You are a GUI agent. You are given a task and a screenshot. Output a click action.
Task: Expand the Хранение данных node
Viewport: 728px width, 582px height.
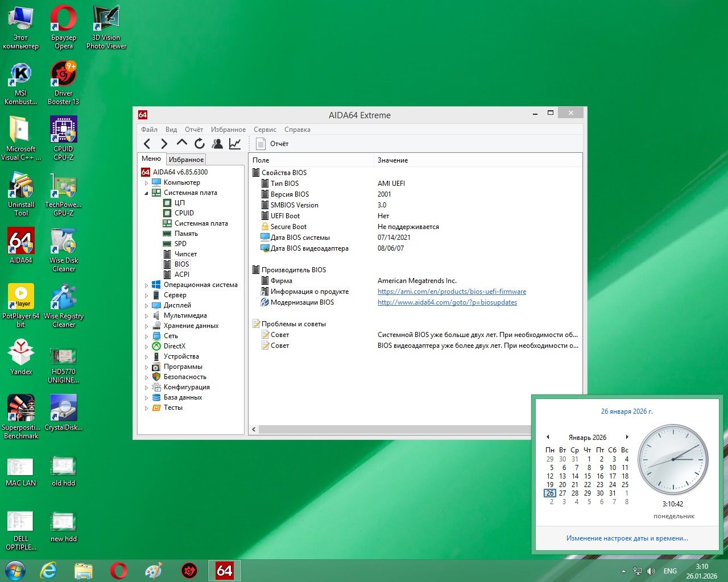146,326
